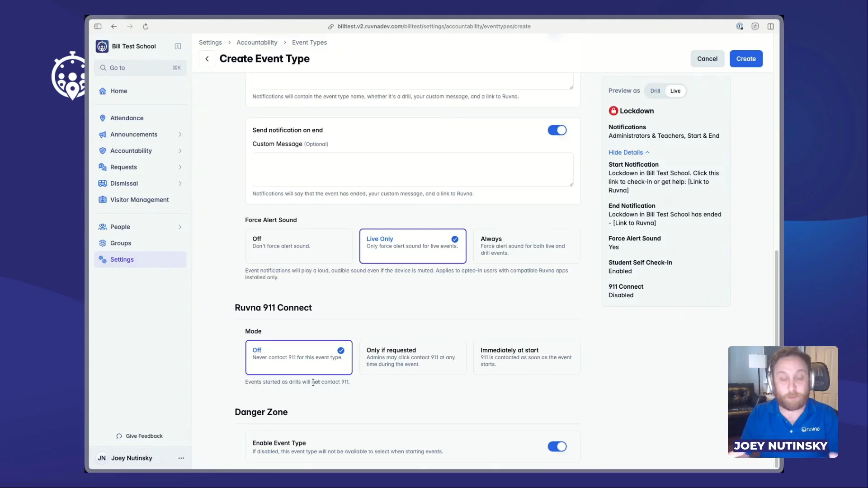The image size is (868, 488).
Task: Go to Accountability breadcrumb
Action: coord(257,42)
